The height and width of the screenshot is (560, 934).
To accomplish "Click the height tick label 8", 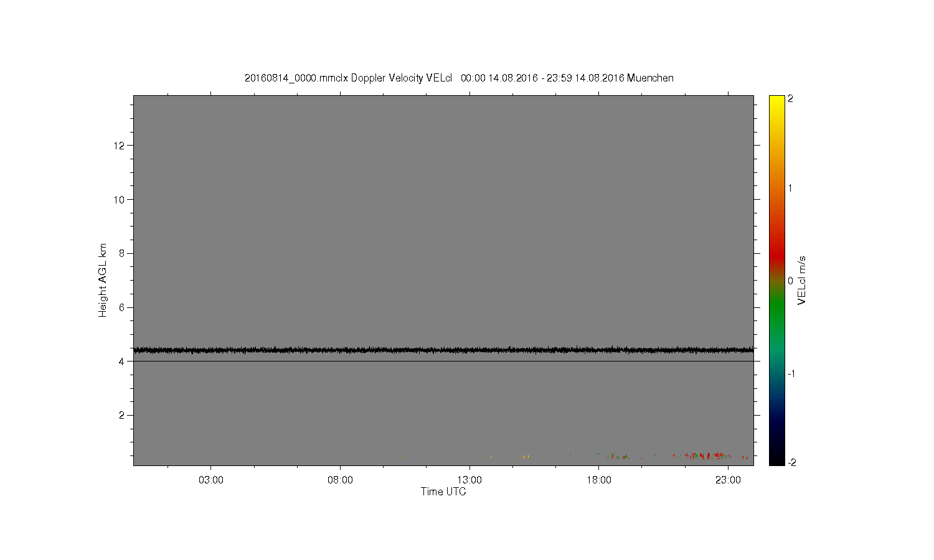I will [122, 253].
